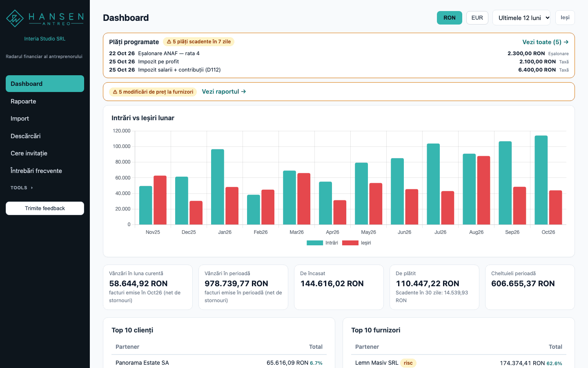Select the Impozit pe profit payment row

[x=339, y=62]
